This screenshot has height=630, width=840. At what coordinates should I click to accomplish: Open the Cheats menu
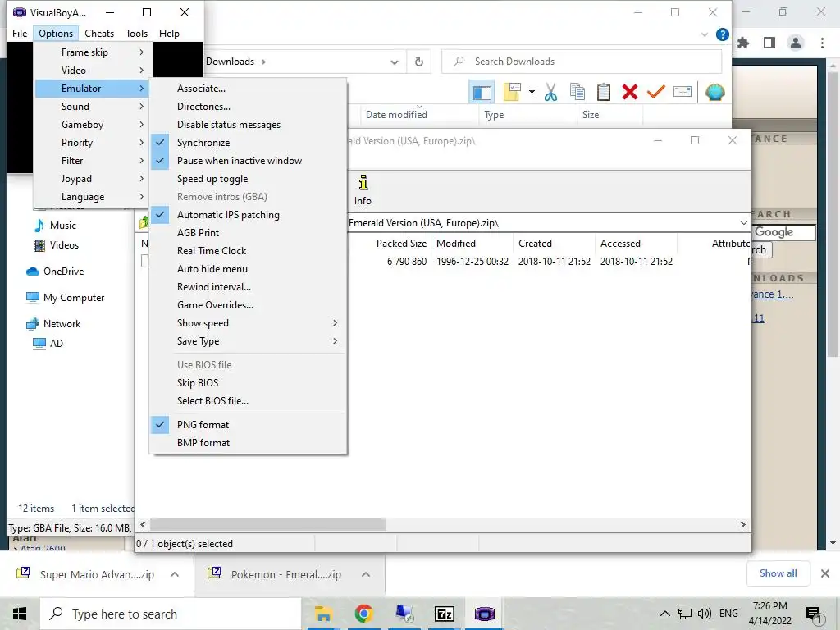click(x=99, y=33)
